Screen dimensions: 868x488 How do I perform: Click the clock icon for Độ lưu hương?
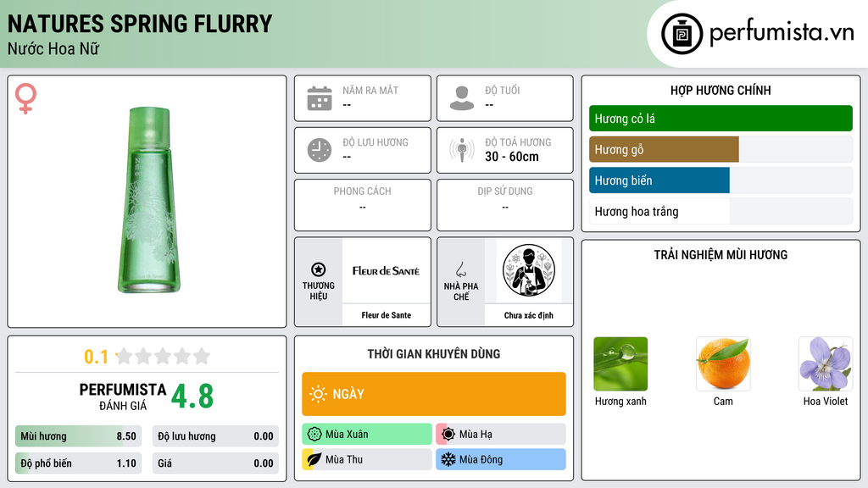tap(320, 150)
